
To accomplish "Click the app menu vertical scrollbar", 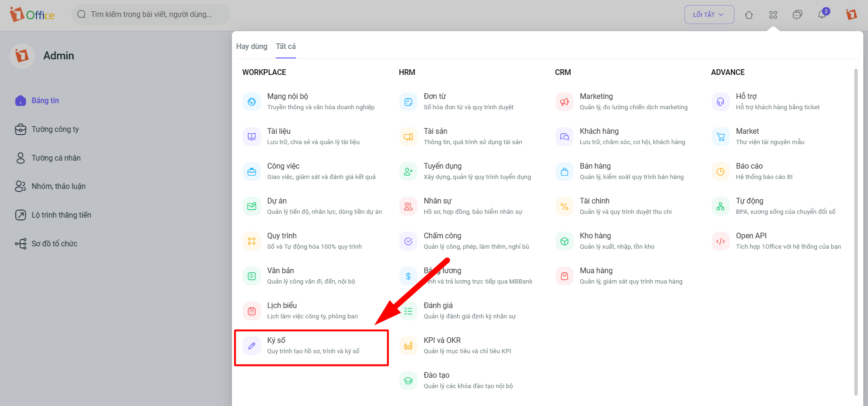I will pos(856,232).
